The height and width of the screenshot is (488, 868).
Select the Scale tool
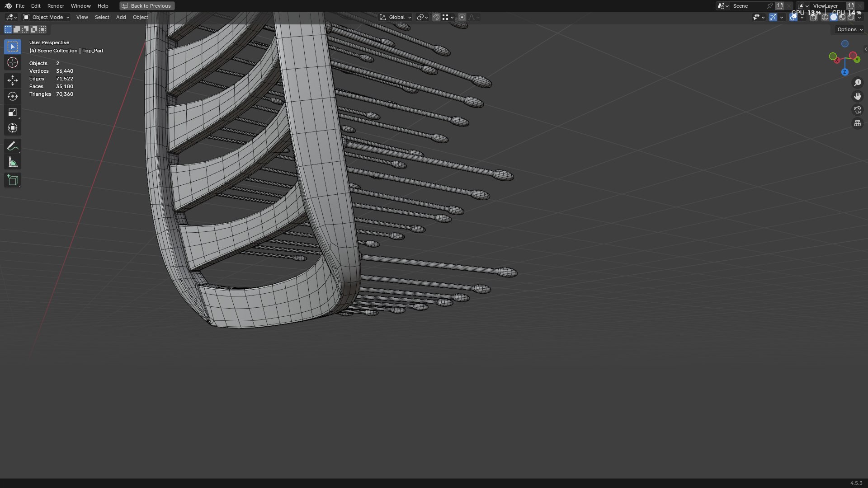(13, 112)
